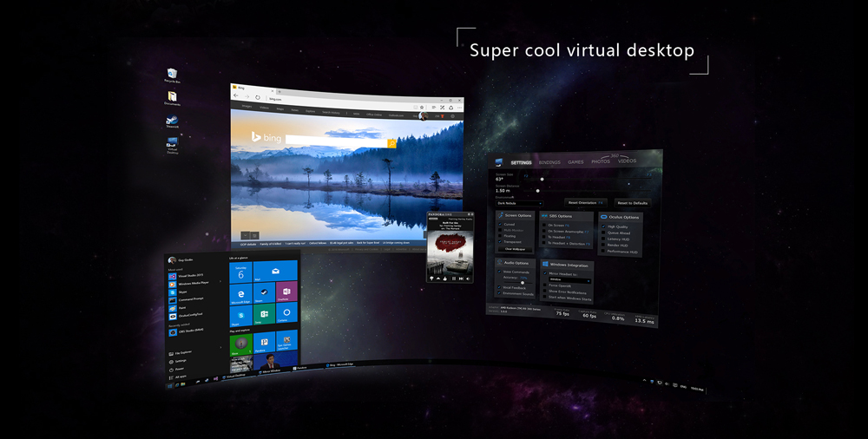Image resolution: width=868 pixels, height=439 pixels.
Task: Enable Latency HUD checkbox
Action: (604, 239)
